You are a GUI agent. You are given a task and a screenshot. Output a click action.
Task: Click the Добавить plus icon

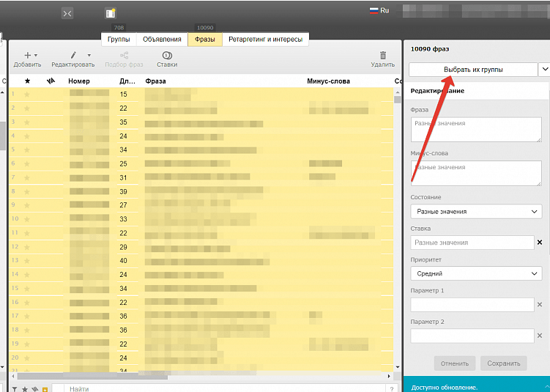27,55
